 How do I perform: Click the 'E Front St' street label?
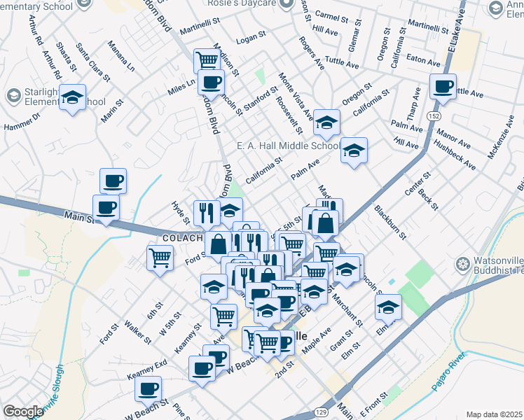point(374,405)
